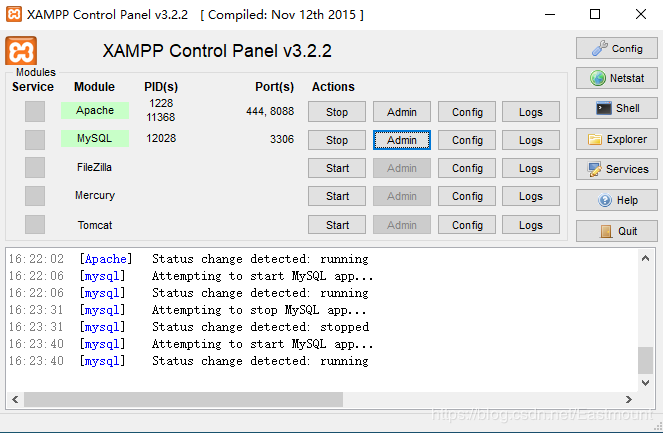Open Help button
663x433 pixels.
click(616, 200)
